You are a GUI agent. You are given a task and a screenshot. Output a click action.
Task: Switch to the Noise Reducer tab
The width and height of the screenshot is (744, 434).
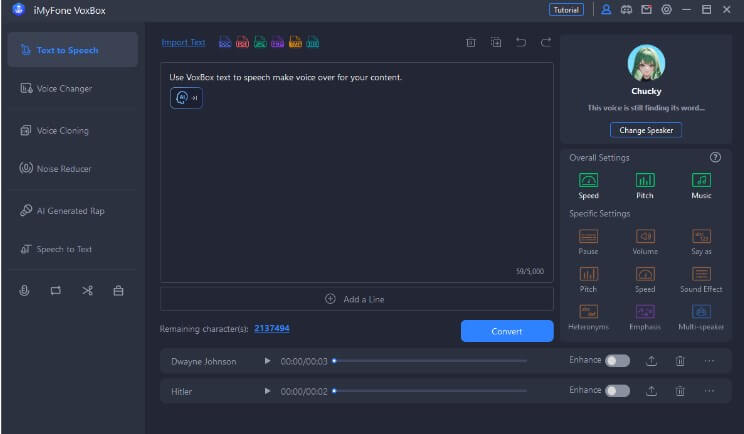point(63,169)
